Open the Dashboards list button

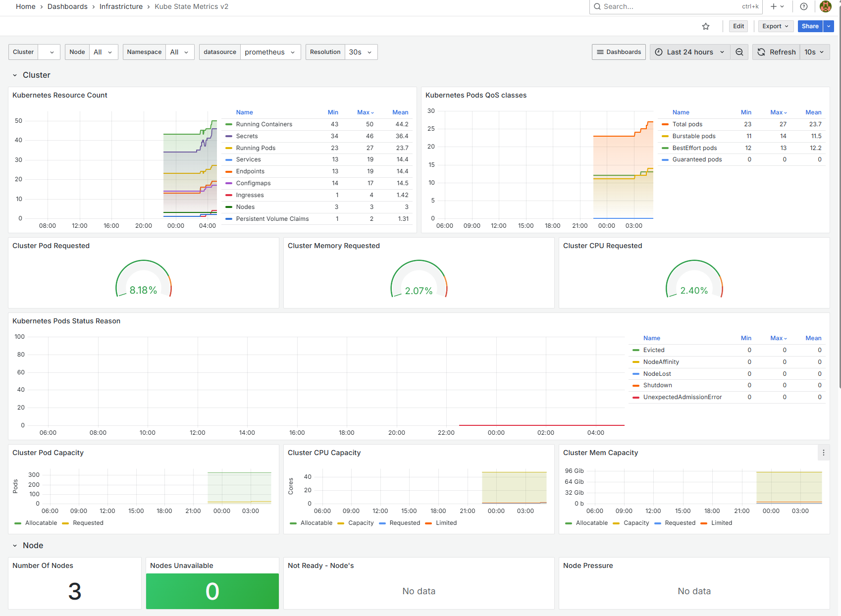[619, 52]
